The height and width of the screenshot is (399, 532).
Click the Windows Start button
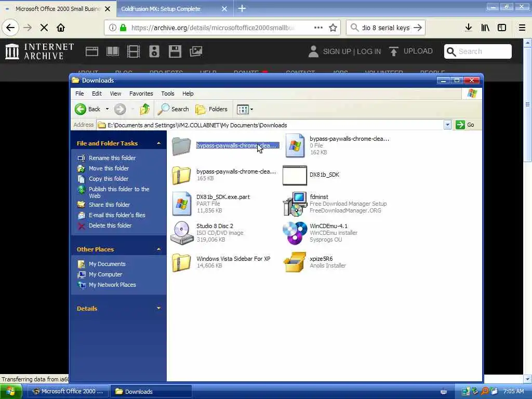[11, 392]
